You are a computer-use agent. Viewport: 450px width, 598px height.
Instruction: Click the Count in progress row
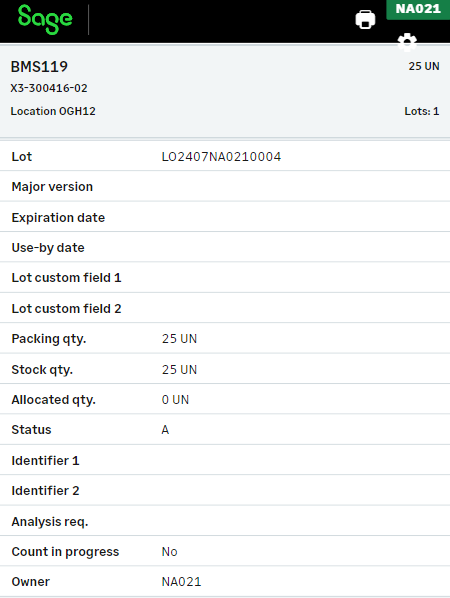(x=225, y=551)
